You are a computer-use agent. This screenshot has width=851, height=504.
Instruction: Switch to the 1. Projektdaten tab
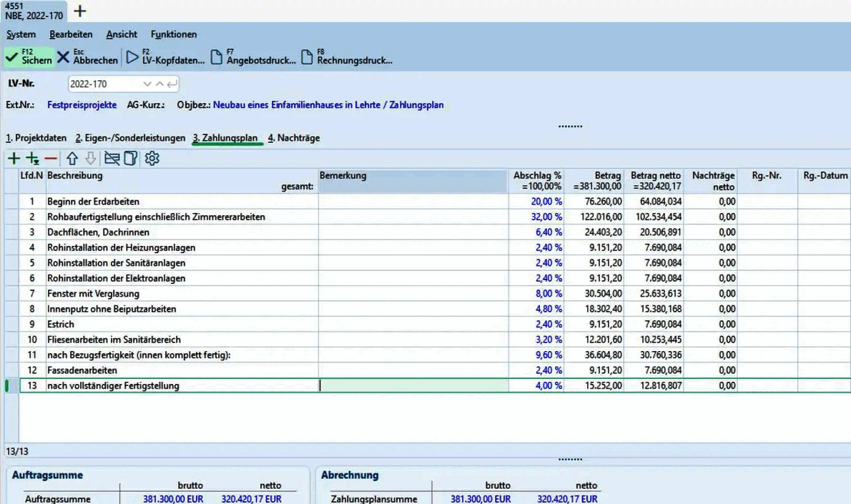36,138
